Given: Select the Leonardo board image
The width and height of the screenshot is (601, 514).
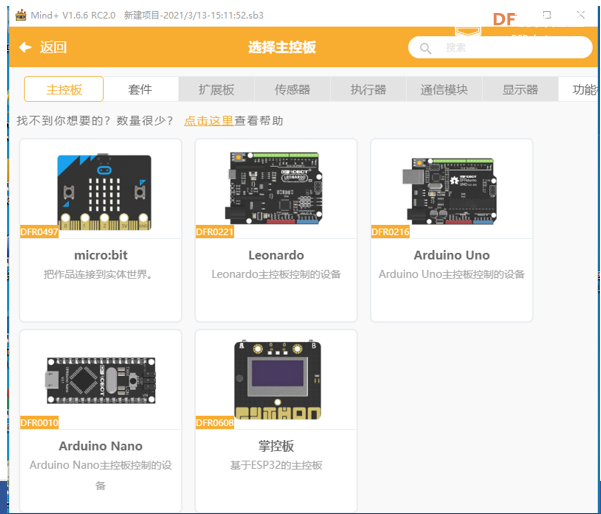Looking at the screenshot, I should tap(274, 188).
